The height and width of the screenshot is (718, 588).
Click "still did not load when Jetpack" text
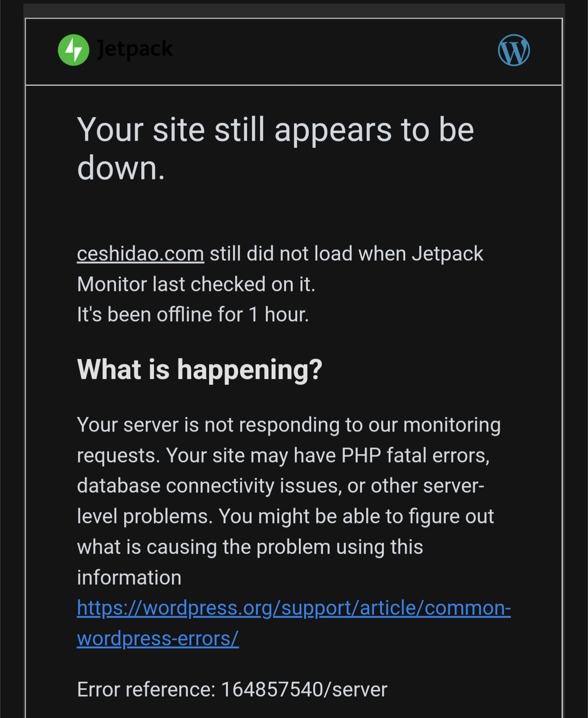[346, 254]
